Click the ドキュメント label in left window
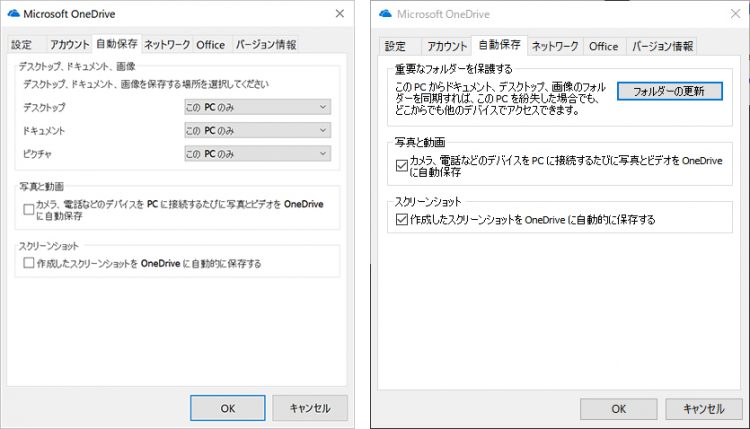750x429 pixels. 44,131
